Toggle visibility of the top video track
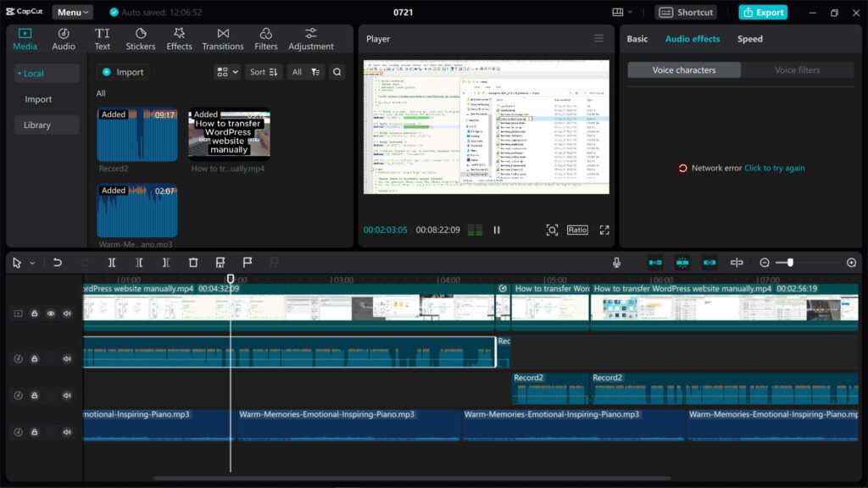Image resolution: width=868 pixels, height=488 pixels. click(x=52, y=313)
